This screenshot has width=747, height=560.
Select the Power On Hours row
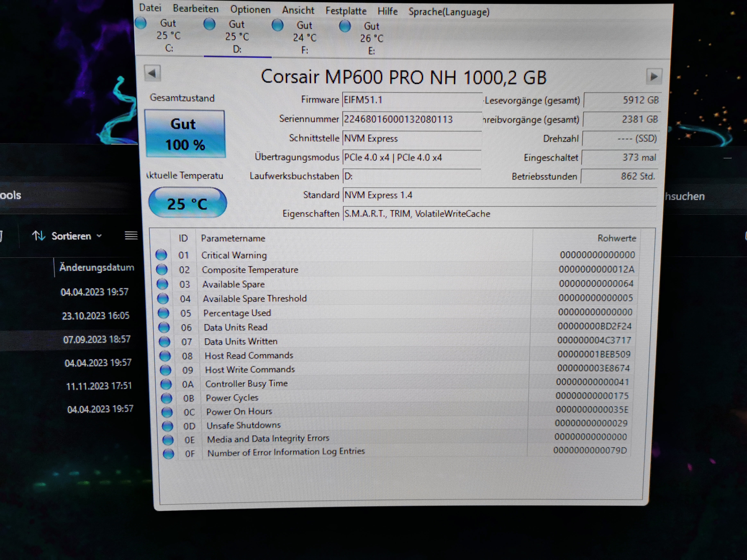point(239,411)
